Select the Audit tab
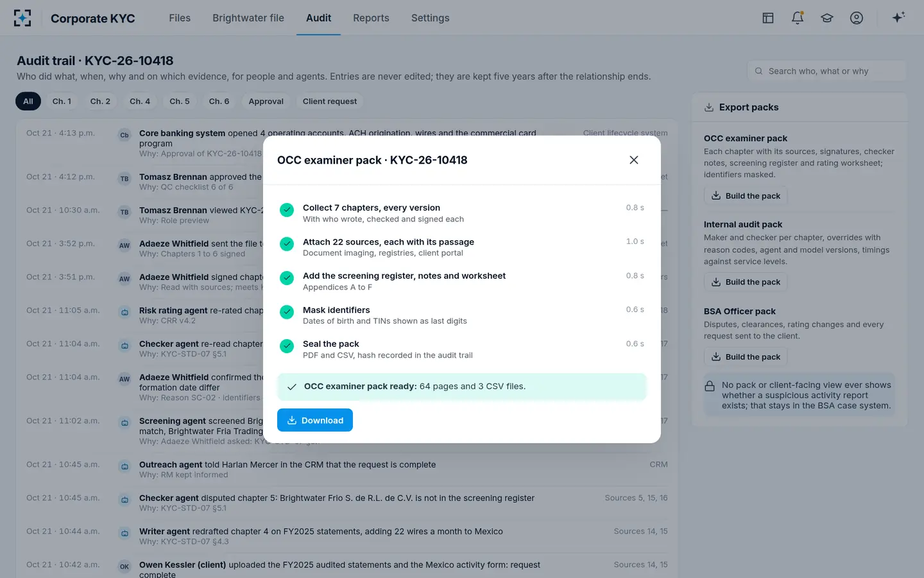The image size is (924, 578). [x=318, y=18]
